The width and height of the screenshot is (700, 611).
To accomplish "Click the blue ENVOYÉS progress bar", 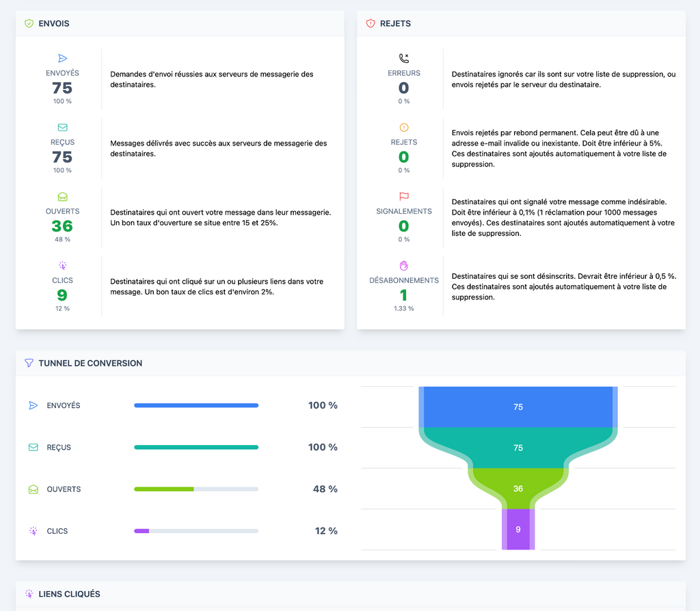I will pyautogui.click(x=196, y=405).
